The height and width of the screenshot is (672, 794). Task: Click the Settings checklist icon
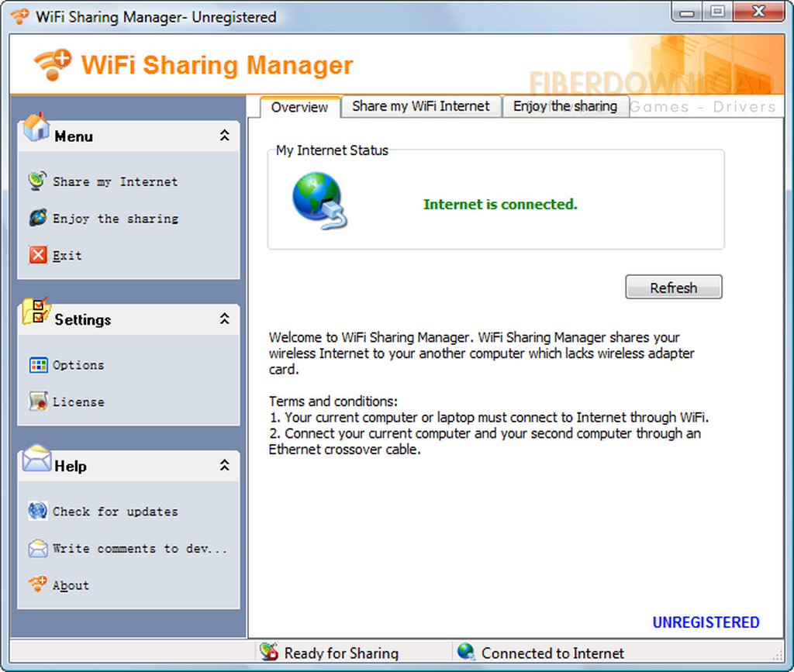(36, 312)
